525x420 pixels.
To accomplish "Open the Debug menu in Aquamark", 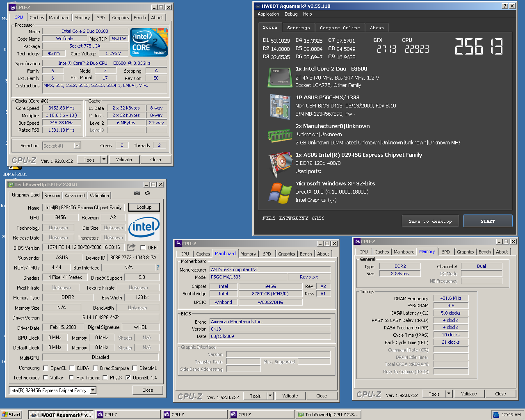I will [291, 14].
